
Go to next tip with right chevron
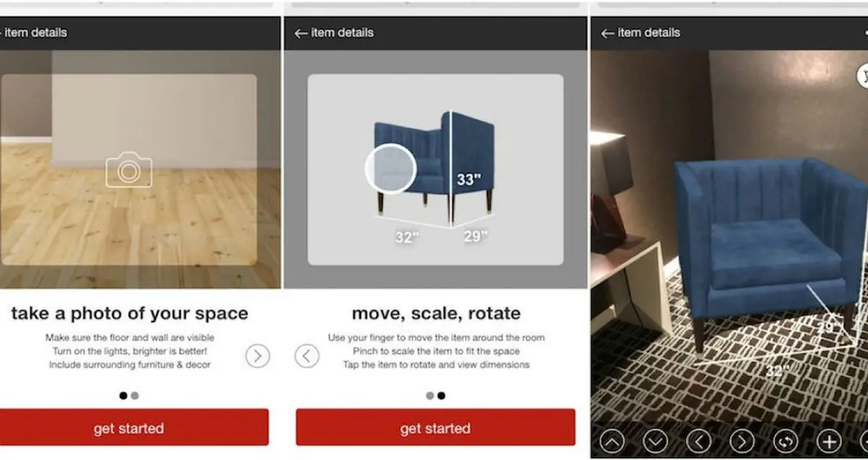click(x=258, y=356)
